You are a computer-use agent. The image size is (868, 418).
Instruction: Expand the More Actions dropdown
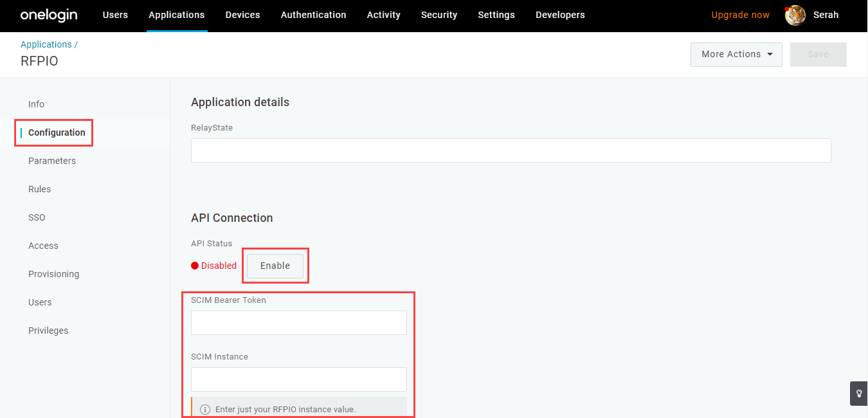click(736, 55)
